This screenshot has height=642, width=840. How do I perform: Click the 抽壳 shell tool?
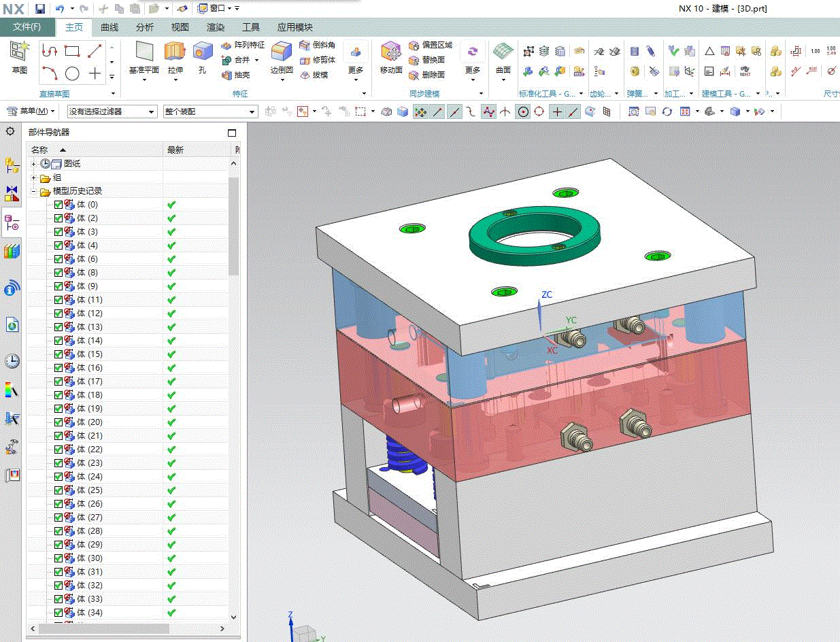[236, 75]
